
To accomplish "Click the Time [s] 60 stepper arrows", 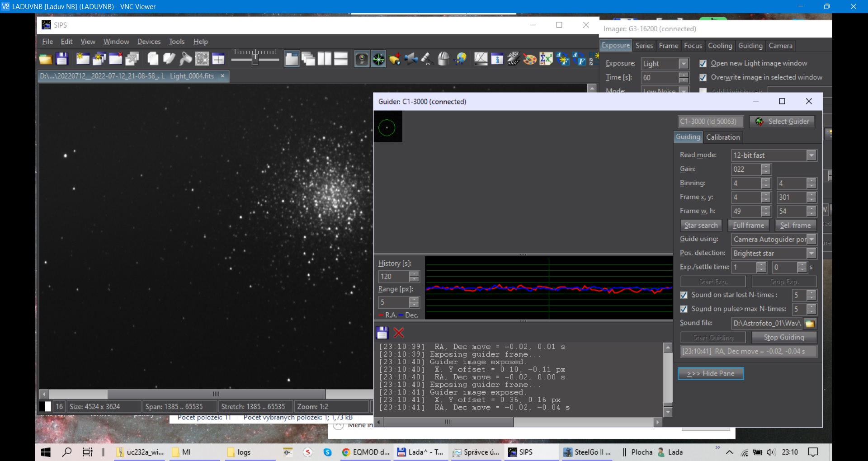I will coord(684,78).
